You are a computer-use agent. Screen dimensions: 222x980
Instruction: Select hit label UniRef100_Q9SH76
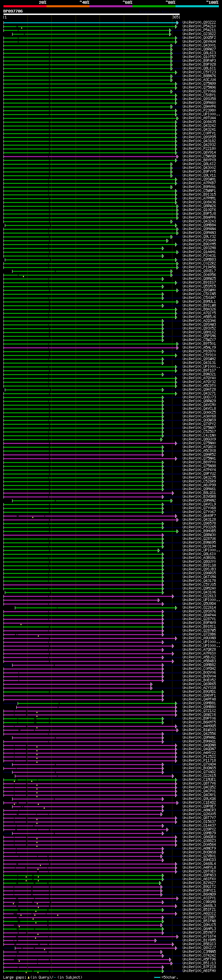(199, 611)
